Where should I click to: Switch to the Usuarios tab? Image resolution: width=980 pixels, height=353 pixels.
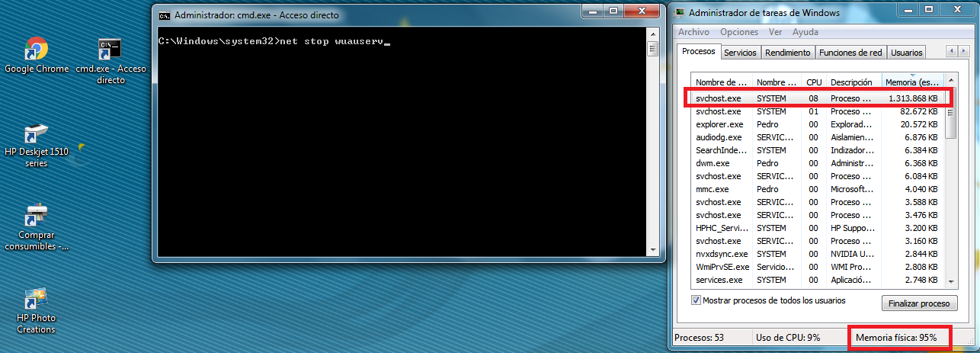point(906,53)
